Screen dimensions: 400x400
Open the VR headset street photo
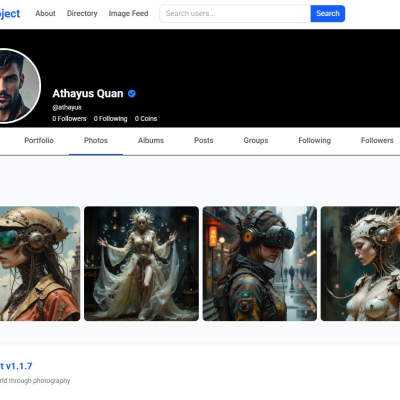(x=260, y=264)
